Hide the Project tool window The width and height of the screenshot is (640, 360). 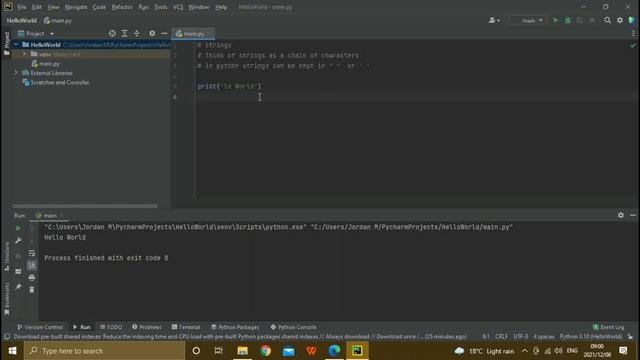click(164, 33)
